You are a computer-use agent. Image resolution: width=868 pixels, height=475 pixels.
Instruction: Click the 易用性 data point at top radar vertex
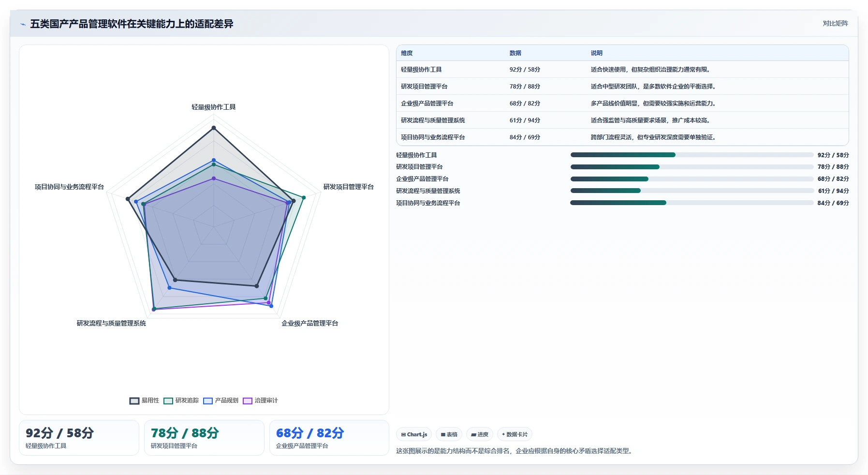pyautogui.click(x=214, y=128)
